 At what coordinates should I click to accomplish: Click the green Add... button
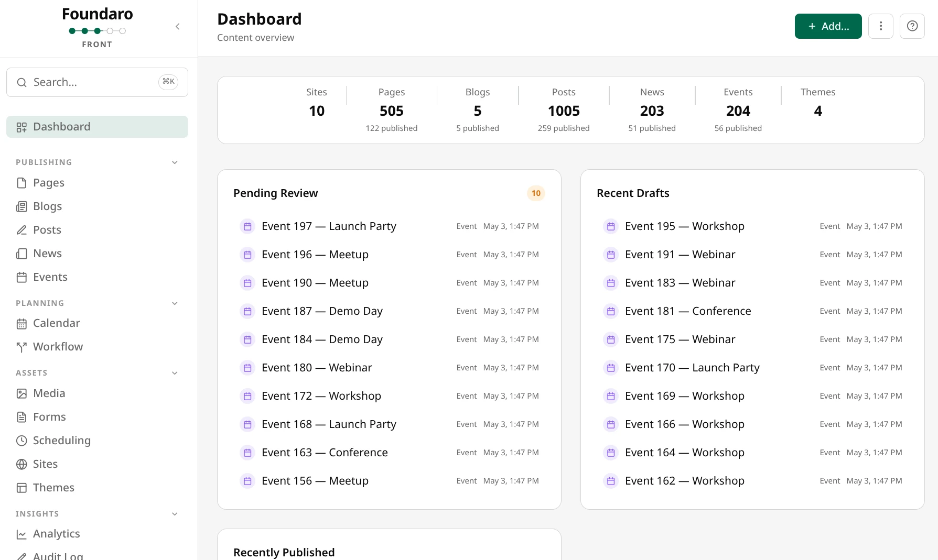828,26
